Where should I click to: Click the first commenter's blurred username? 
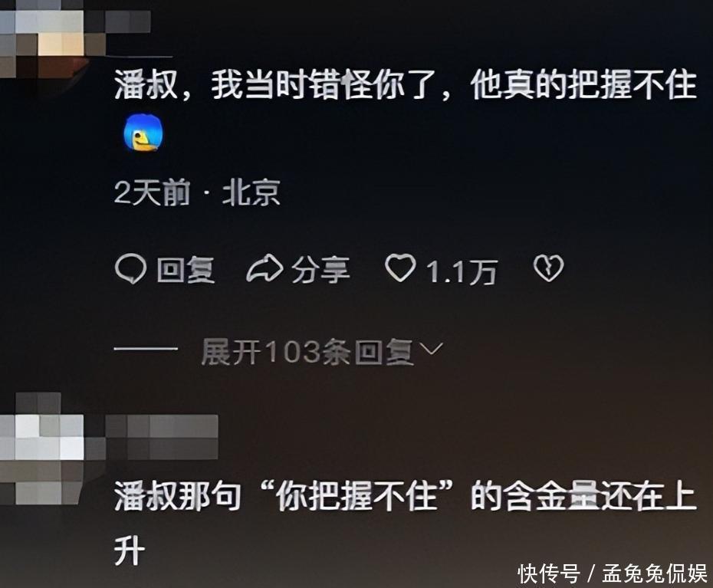pyautogui.click(x=128, y=21)
